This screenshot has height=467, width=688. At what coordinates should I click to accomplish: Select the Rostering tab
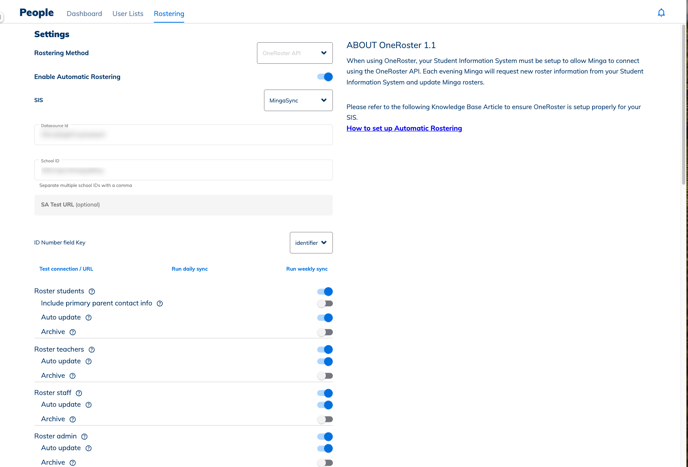click(x=169, y=14)
